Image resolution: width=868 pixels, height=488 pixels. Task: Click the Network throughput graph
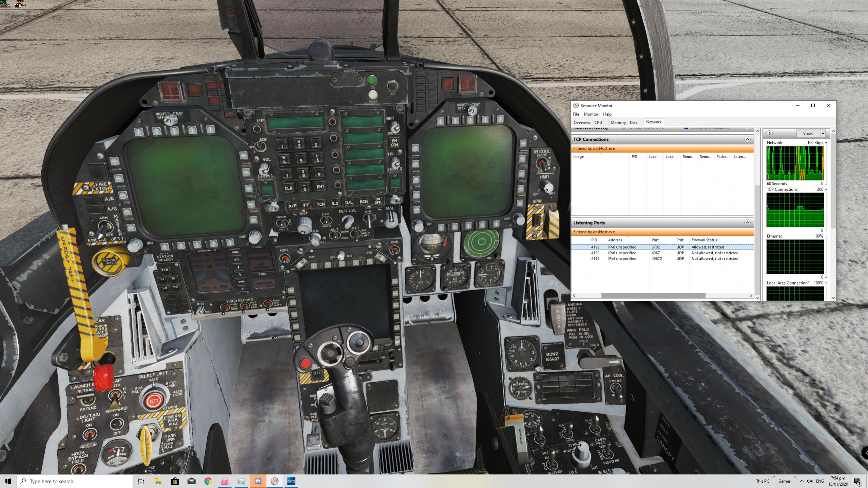(795, 163)
